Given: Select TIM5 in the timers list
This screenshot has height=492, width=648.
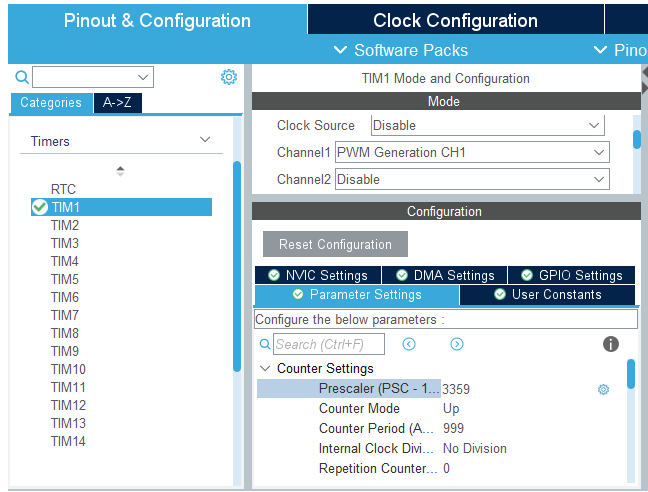Looking at the screenshot, I should point(65,279).
